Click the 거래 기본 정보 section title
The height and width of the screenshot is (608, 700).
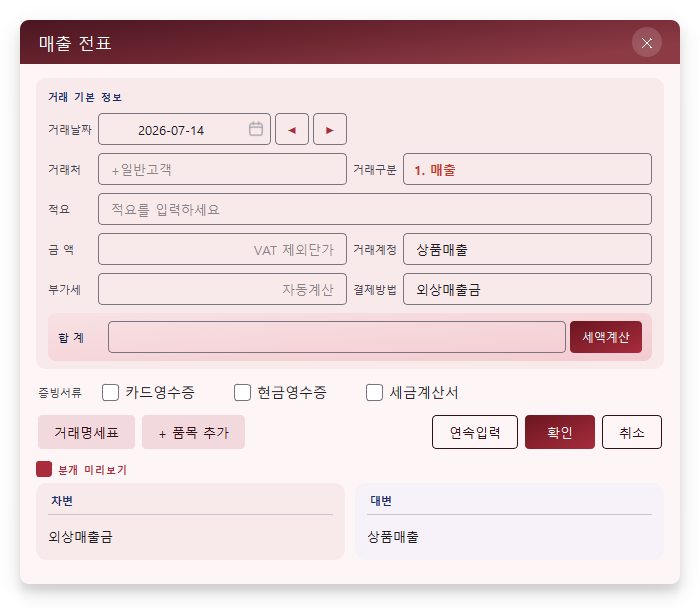tap(85, 97)
